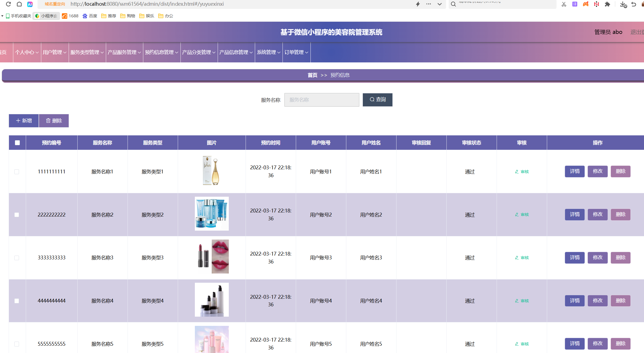
Task: Click 删除 for row 服务名称3
Action: coord(621,258)
